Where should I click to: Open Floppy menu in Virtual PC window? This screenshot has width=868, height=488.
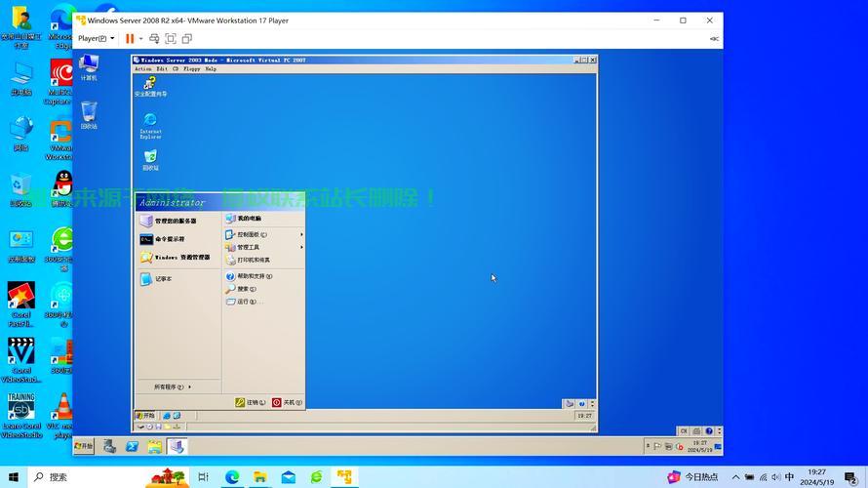tap(191, 69)
